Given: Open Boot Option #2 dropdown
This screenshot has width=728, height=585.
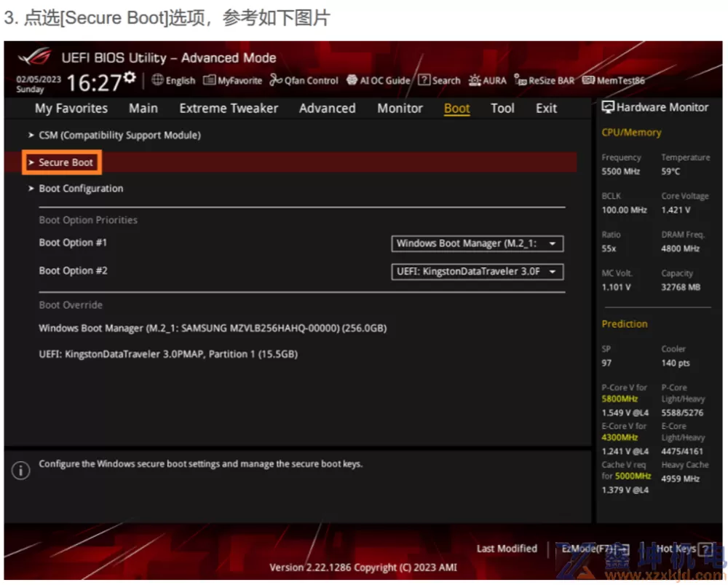Looking at the screenshot, I should click(478, 272).
